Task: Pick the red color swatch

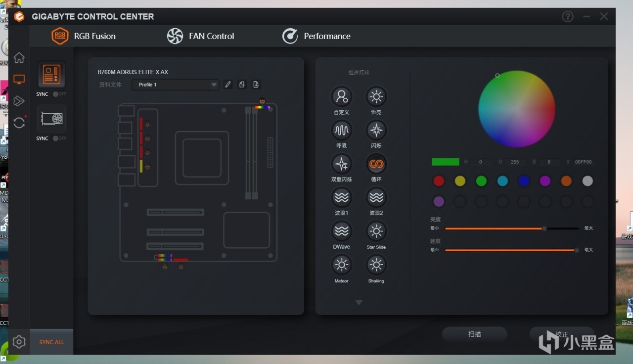Action: pos(439,181)
